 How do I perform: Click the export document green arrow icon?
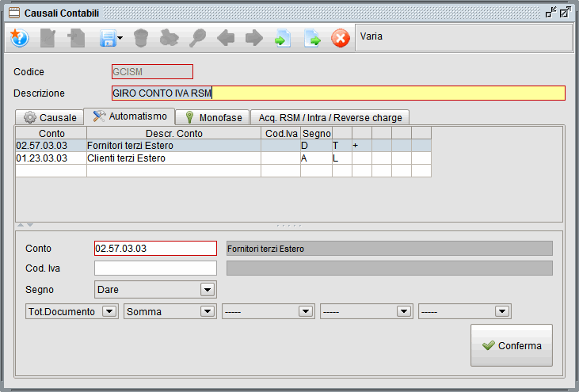(312, 38)
